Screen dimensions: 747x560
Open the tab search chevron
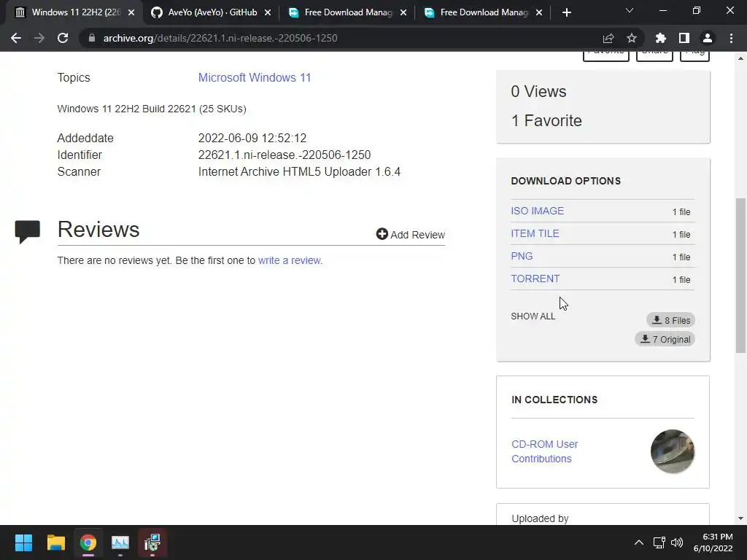pyautogui.click(x=630, y=10)
